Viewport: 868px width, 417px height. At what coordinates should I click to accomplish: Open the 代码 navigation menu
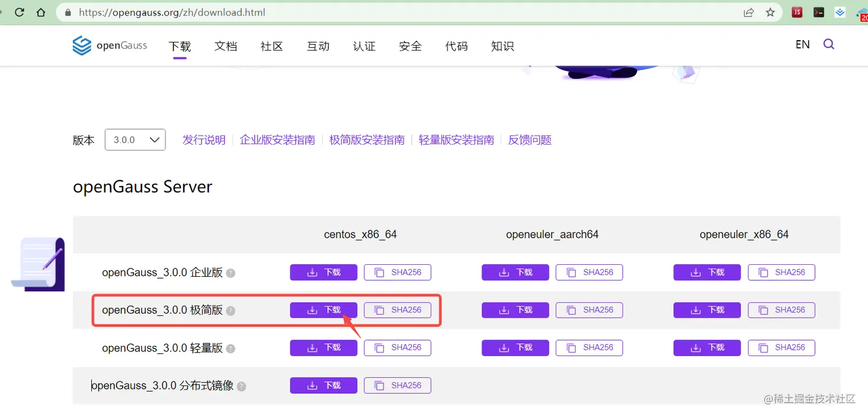pyautogui.click(x=456, y=47)
